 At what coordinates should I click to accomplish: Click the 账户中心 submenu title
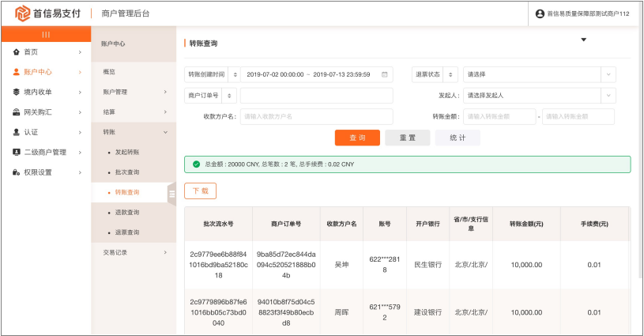tap(113, 43)
